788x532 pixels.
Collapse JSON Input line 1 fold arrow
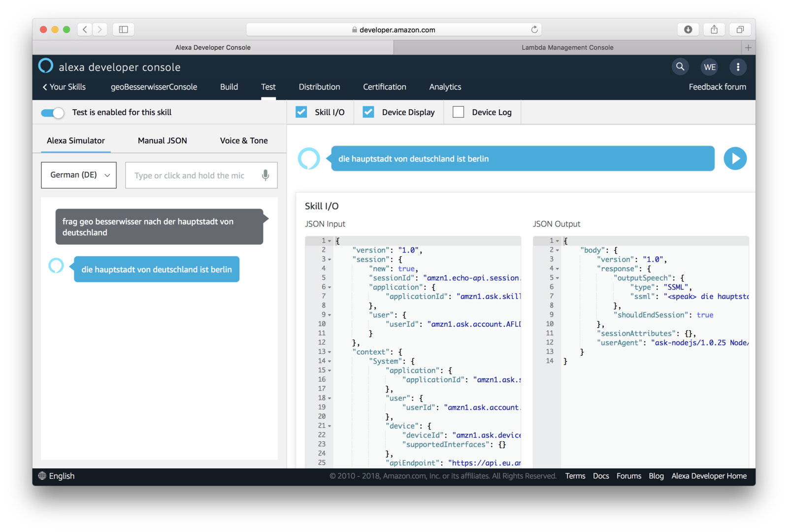point(329,241)
